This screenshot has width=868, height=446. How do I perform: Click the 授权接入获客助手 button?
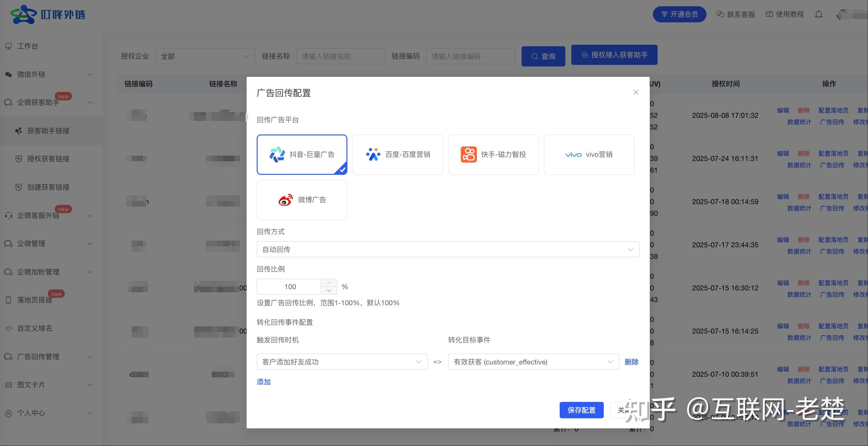click(x=614, y=55)
